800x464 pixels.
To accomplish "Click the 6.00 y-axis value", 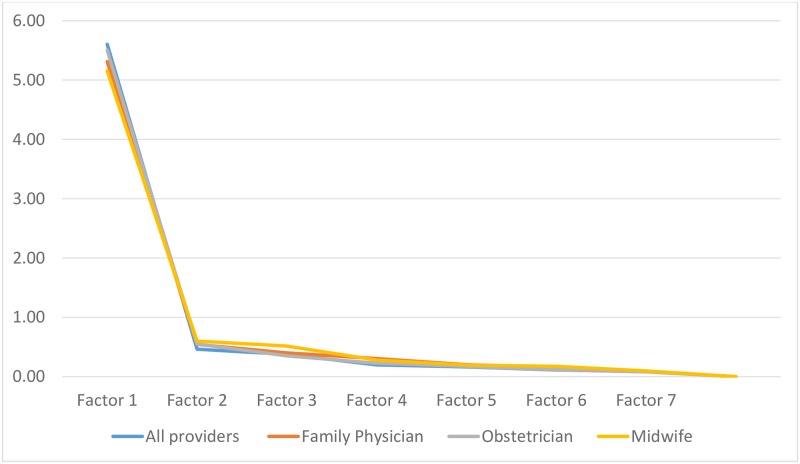I will [29, 21].
